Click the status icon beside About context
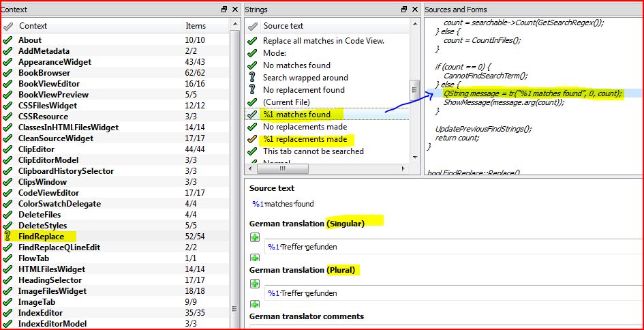The height and width of the screenshot is (330, 644). (x=7, y=40)
